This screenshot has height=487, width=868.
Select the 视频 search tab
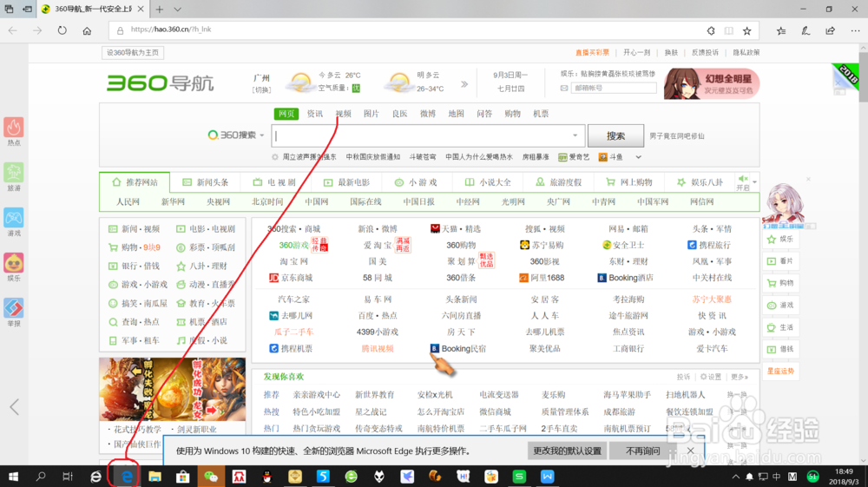(x=343, y=114)
